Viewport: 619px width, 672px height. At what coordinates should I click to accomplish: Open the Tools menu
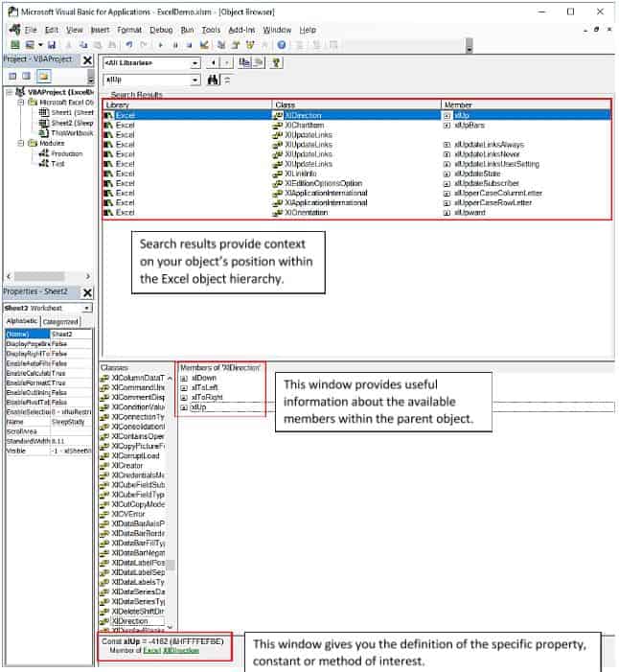click(x=211, y=30)
